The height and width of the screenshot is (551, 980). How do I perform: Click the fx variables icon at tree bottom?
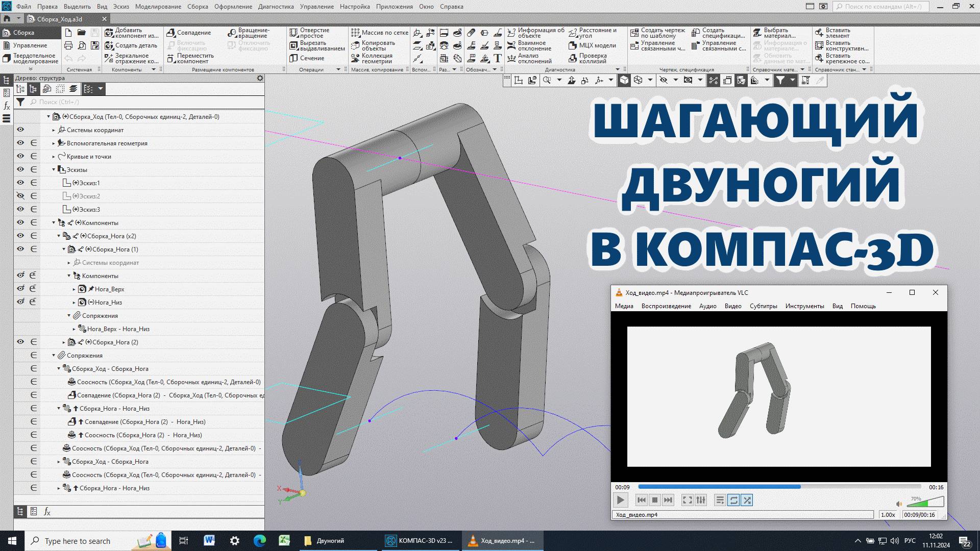(x=47, y=511)
